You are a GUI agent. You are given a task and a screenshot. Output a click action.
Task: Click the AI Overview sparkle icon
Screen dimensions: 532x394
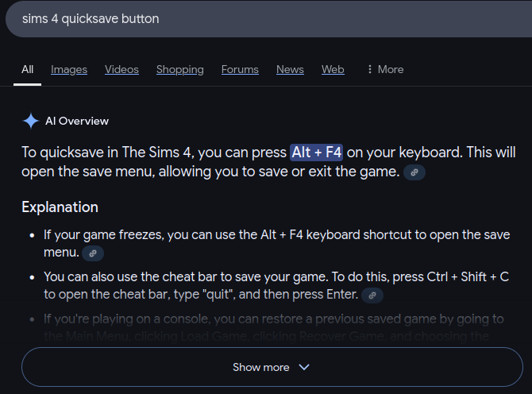coord(31,121)
